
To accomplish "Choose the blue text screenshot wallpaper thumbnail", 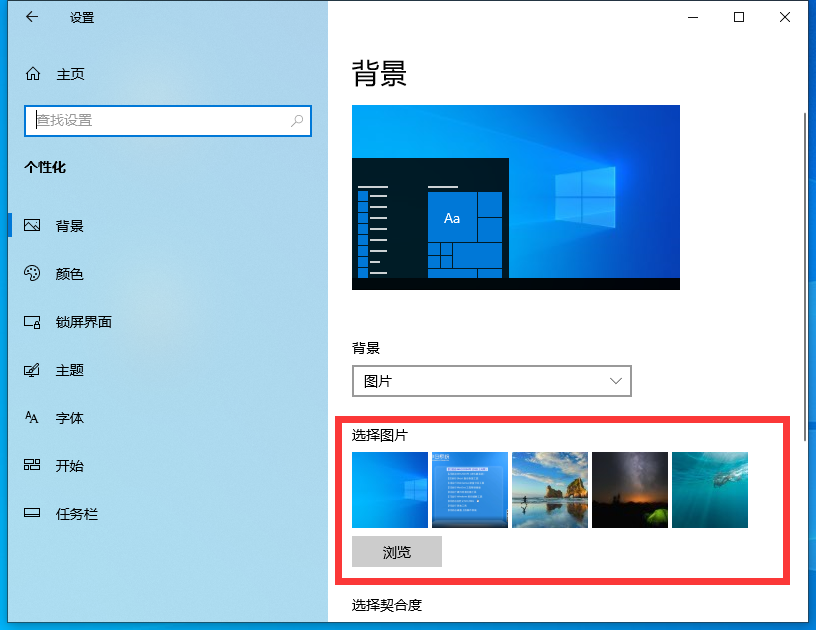I will (470, 490).
